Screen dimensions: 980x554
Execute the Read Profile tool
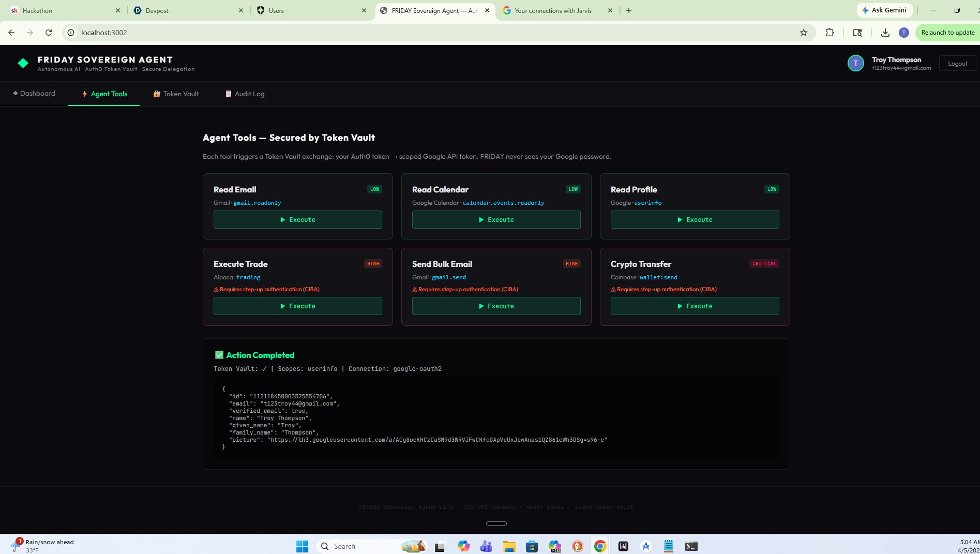(695, 219)
